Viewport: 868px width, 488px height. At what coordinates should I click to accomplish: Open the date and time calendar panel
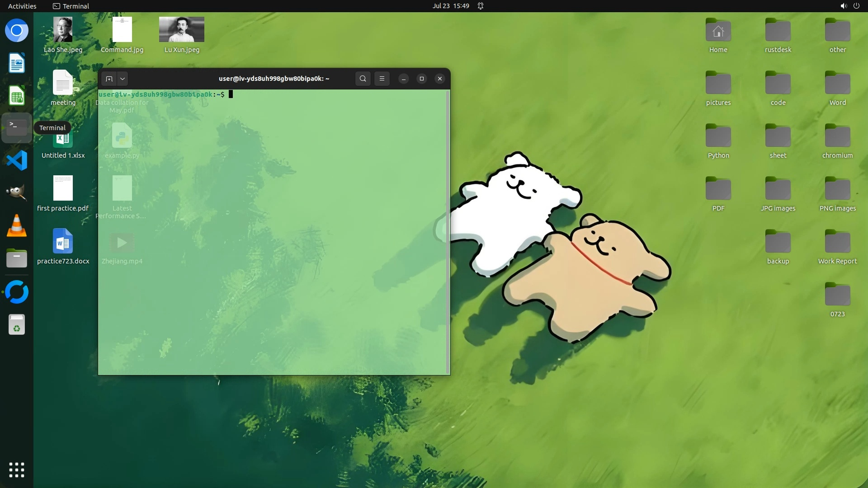click(450, 6)
